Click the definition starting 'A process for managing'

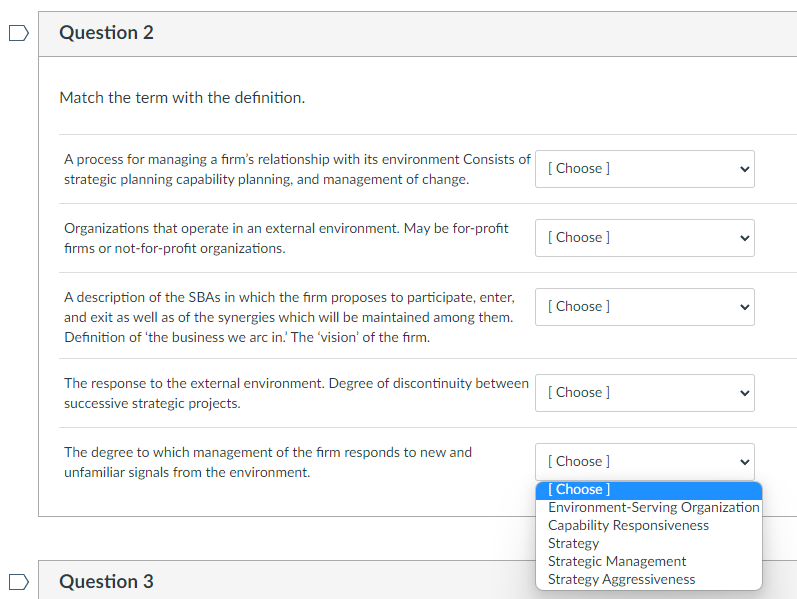tap(297, 169)
